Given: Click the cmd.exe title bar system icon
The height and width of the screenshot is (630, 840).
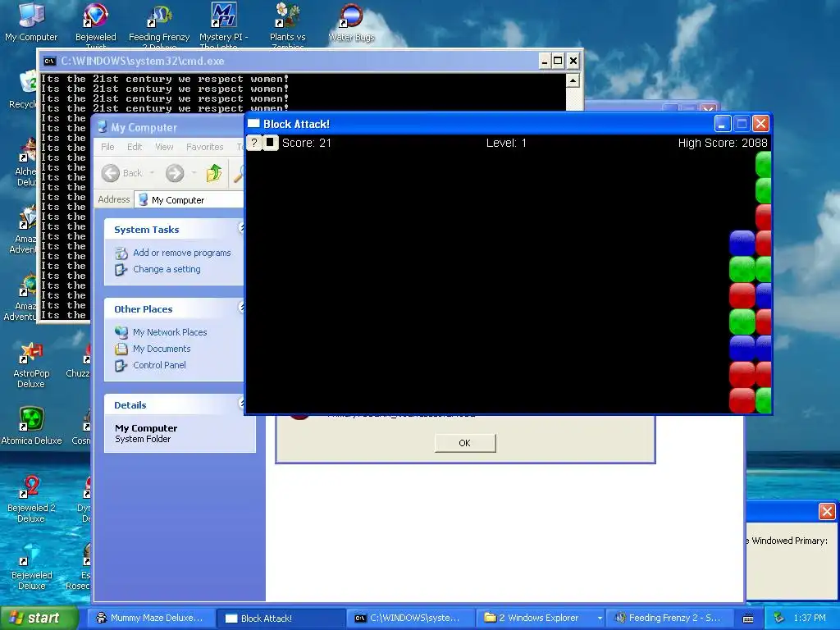Looking at the screenshot, I should click(x=50, y=61).
